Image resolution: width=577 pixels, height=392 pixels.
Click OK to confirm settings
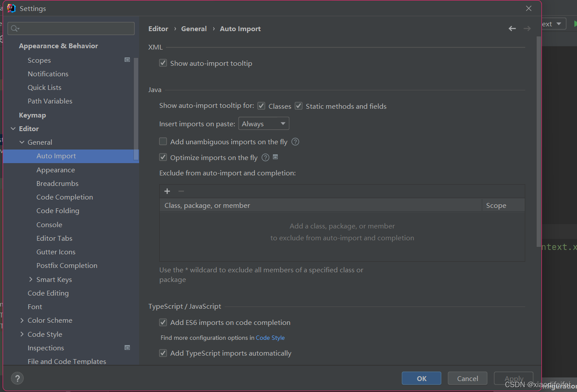[x=422, y=378]
